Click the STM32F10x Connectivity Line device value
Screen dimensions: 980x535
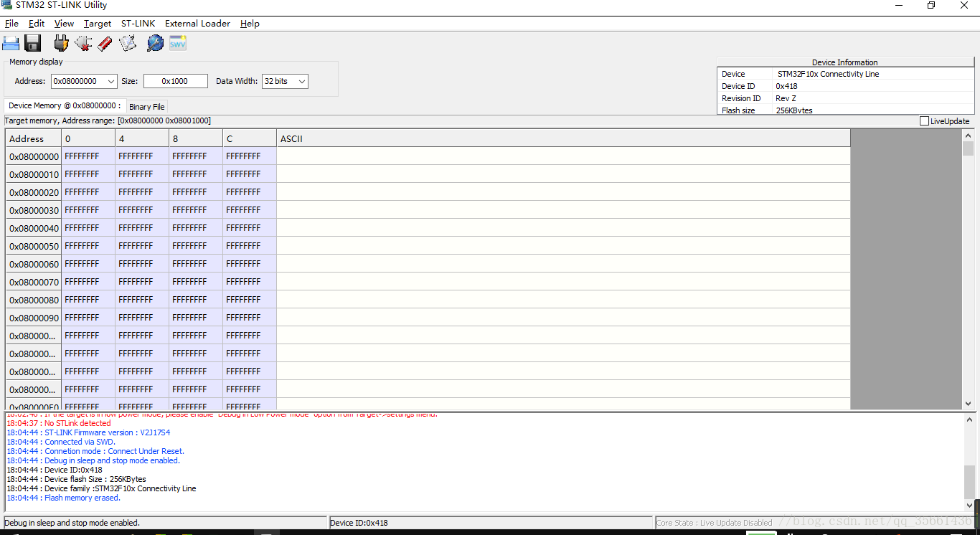[828, 74]
